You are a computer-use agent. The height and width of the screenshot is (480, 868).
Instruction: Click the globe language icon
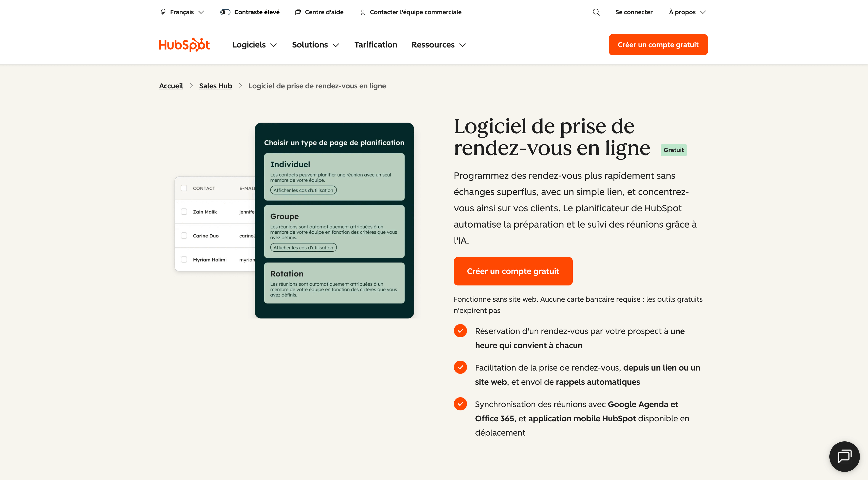pyautogui.click(x=163, y=12)
